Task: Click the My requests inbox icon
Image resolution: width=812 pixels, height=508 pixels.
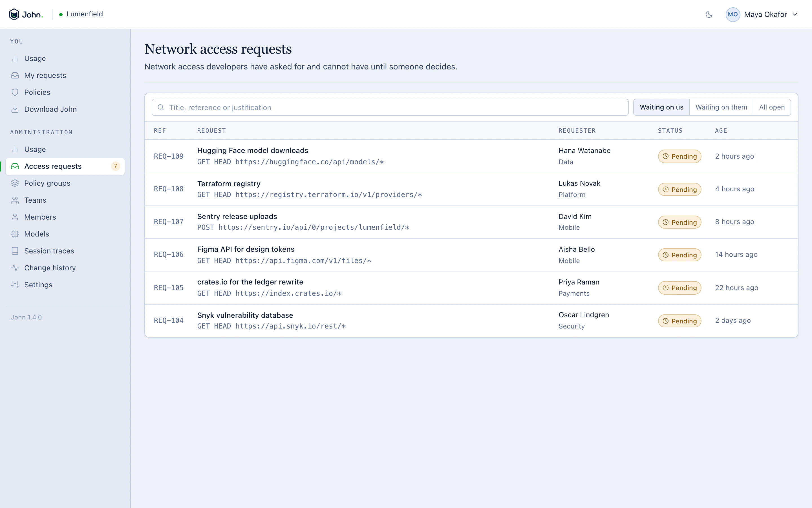Action: point(15,75)
